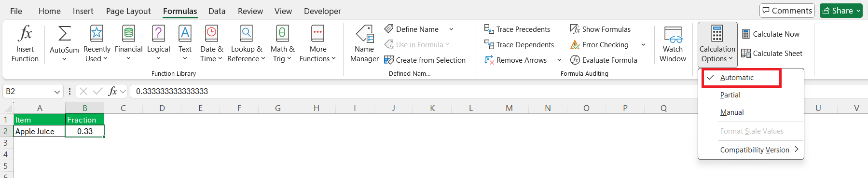Open the Insert Function dialog
This screenshot has width=868, height=178.
tap(25, 44)
